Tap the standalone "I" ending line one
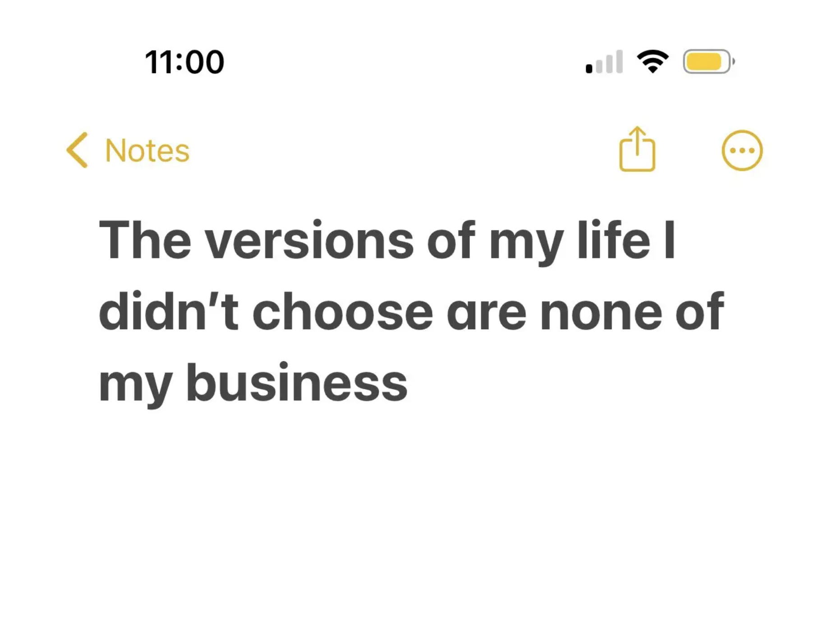This screenshot has width=828, height=644. [670, 240]
